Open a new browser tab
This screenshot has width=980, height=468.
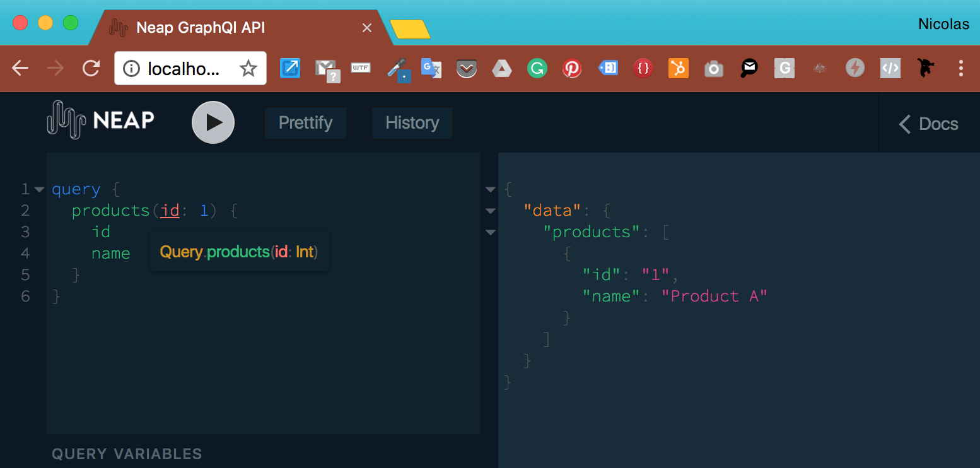(410, 29)
